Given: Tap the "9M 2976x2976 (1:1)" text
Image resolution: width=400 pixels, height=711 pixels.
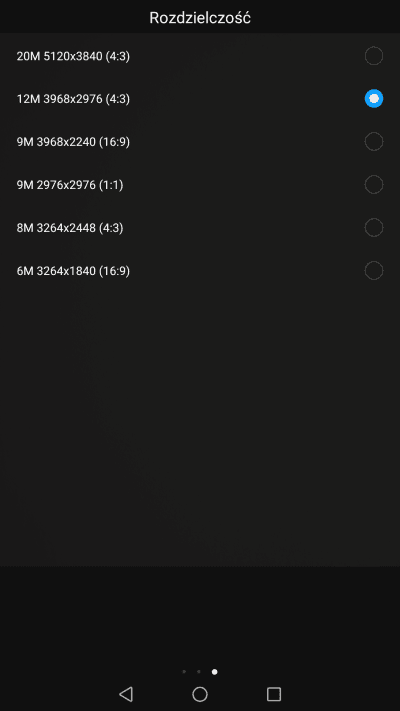Looking at the screenshot, I should (x=70, y=185).
